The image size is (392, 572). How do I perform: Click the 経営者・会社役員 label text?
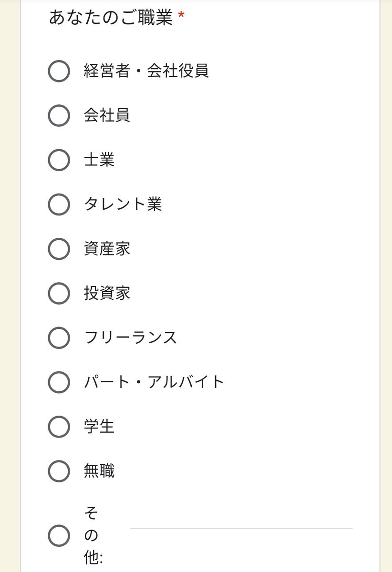point(146,71)
